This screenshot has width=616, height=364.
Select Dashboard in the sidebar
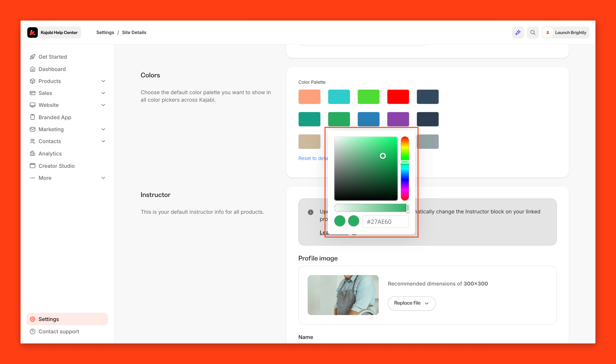pos(52,69)
